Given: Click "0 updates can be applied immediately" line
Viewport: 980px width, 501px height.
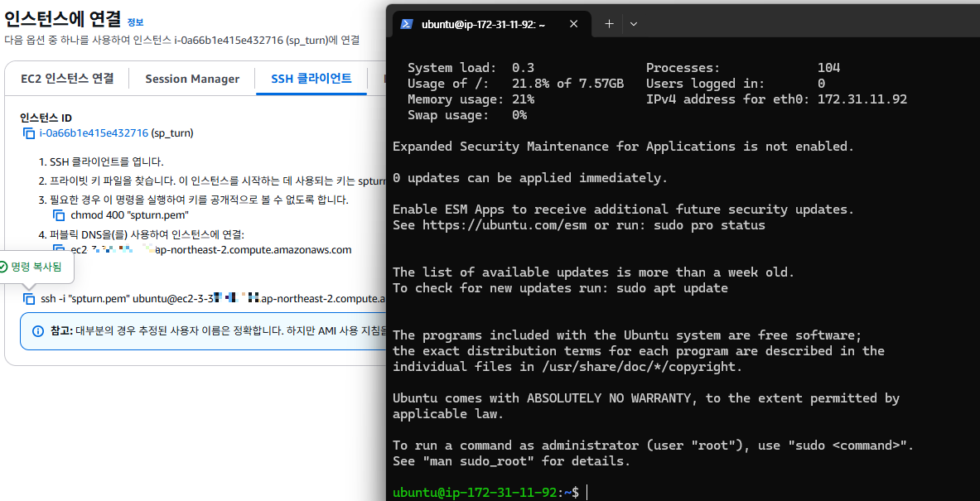Looking at the screenshot, I should (530, 178).
